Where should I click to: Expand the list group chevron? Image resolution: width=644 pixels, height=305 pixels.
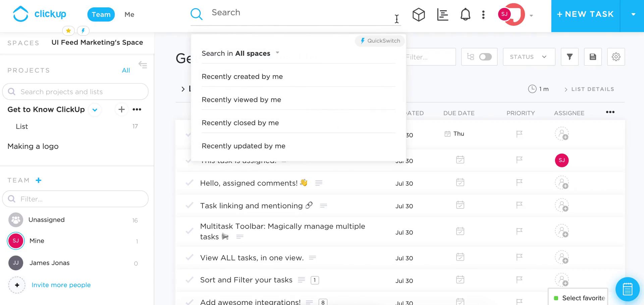183,89
